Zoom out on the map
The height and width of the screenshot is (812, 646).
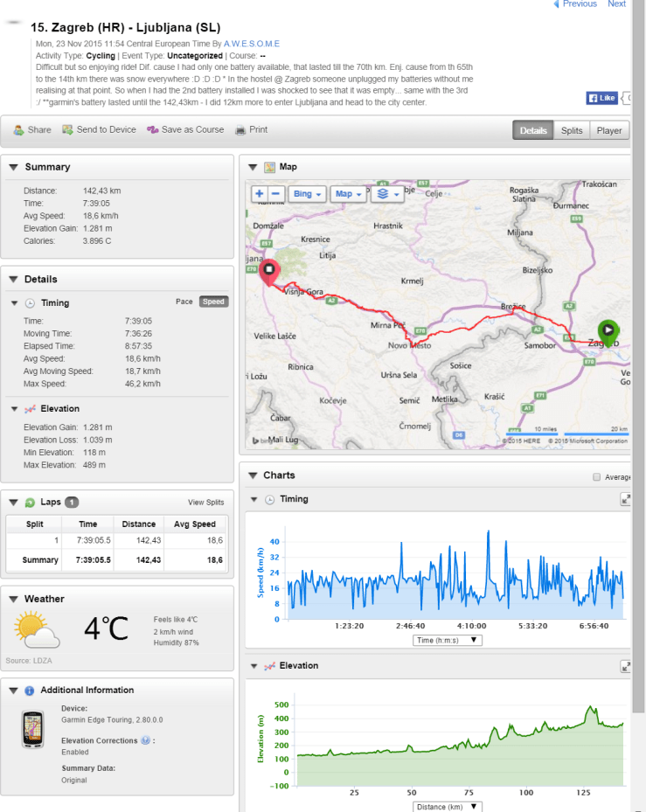tap(276, 194)
